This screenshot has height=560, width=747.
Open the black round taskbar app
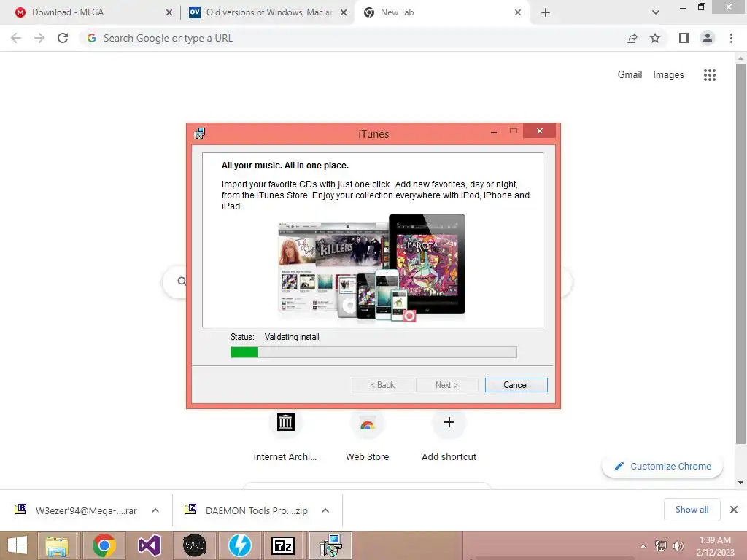194,545
